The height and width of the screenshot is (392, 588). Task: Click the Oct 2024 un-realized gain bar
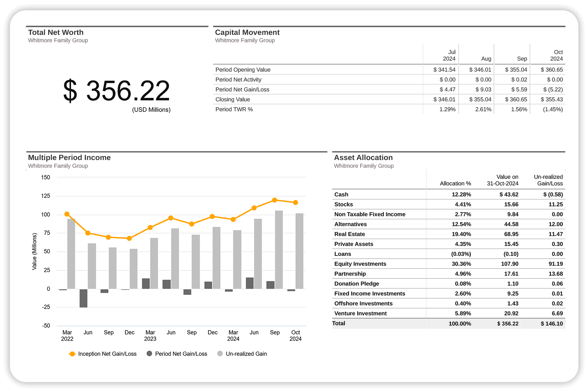coord(300,251)
